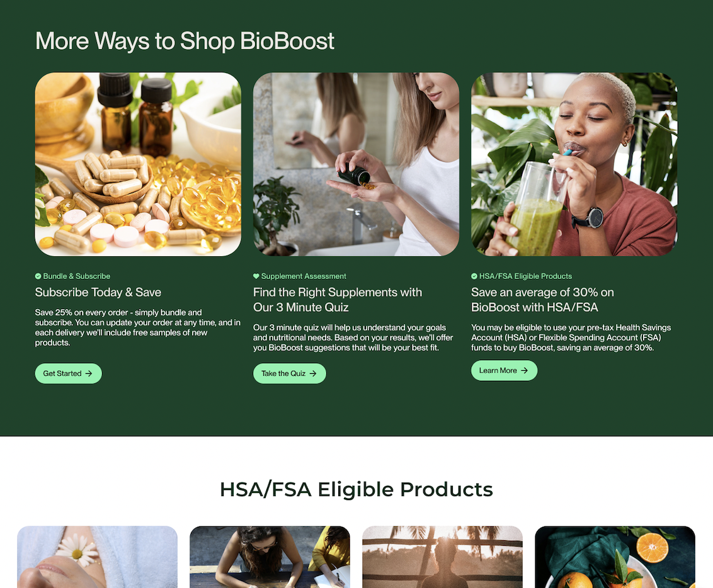Select Find the Right Supplements quiz heading

click(x=338, y=300)
